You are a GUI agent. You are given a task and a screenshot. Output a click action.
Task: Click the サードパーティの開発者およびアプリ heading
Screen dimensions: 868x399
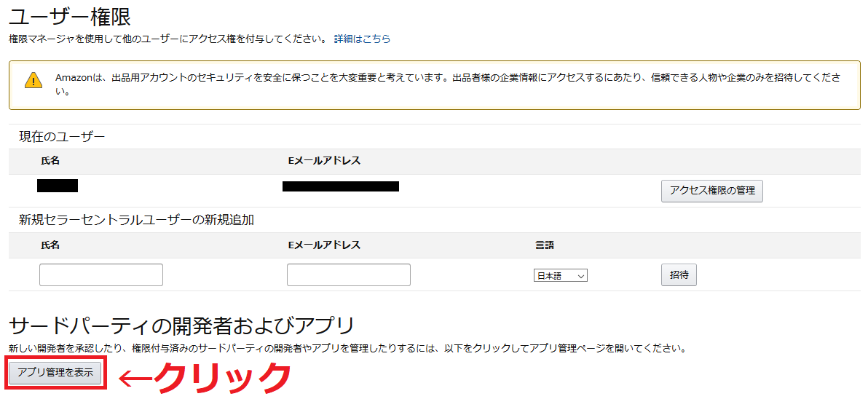click(181, 325)
